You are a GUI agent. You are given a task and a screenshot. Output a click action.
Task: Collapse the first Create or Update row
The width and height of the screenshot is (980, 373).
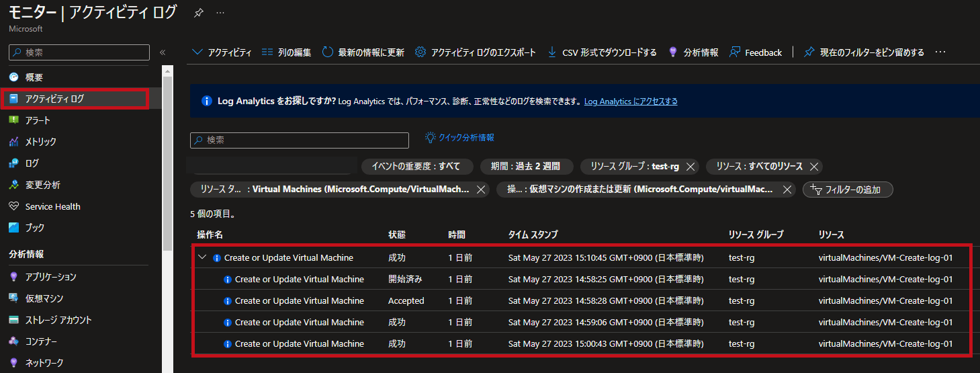(x=202, y=257)
